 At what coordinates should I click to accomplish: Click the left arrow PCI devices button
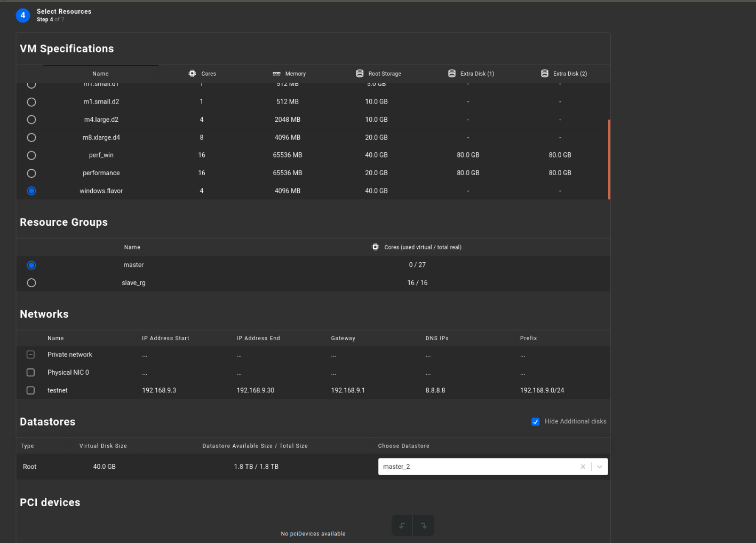(x=402, y=525)
